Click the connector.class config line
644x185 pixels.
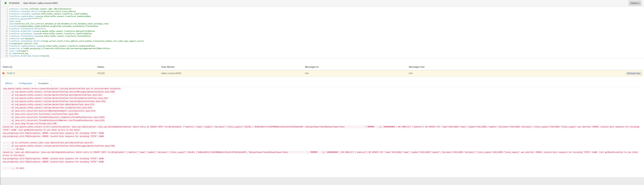coord(40,9)
